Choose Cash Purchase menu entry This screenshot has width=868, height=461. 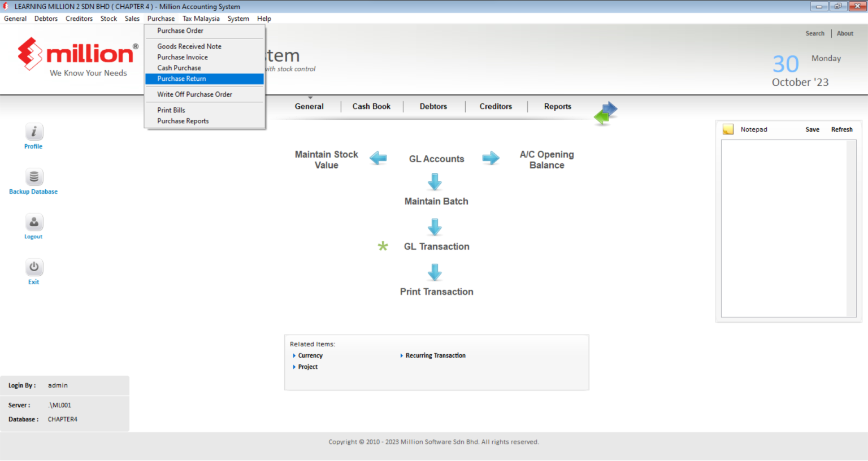[205, 68]
